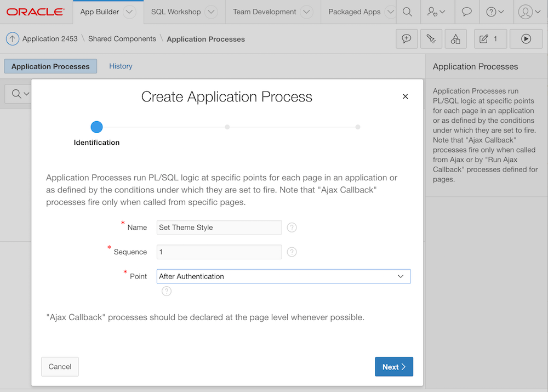Image resolution: width=548 pixels, height=392 pixels.
Task: Go up via the Application 2453 arrow icon
Action: (x=12, y=39)
